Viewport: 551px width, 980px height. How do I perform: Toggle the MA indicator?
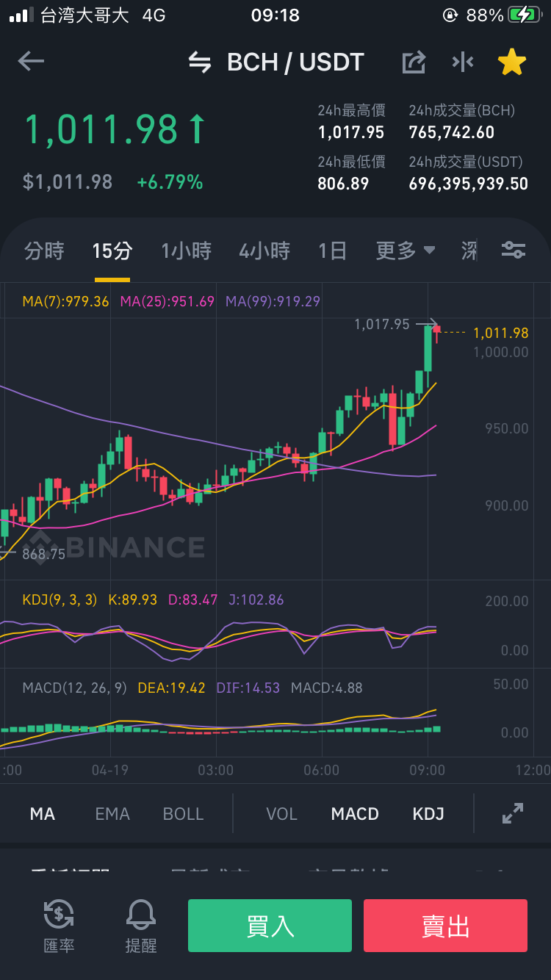[x=43, y=814]
